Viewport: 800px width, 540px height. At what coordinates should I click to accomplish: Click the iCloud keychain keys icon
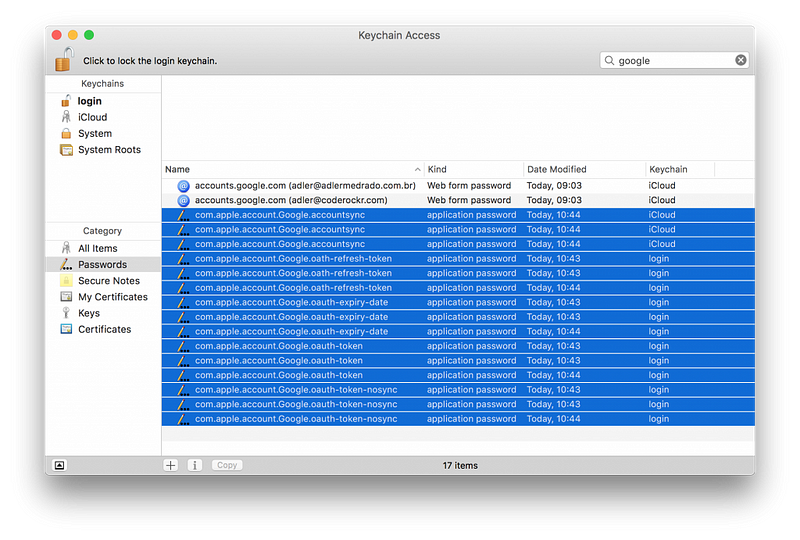coord(66,117)
